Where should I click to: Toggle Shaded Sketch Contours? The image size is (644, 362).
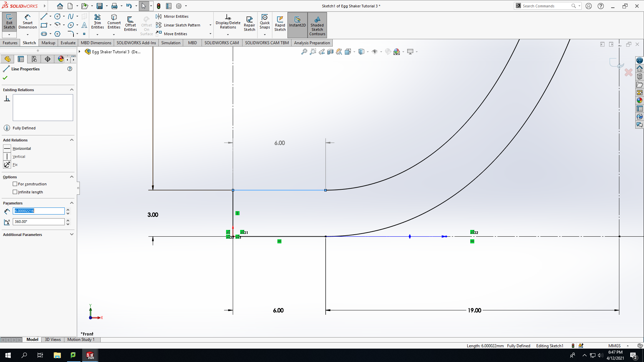click(x=317, y=25)
